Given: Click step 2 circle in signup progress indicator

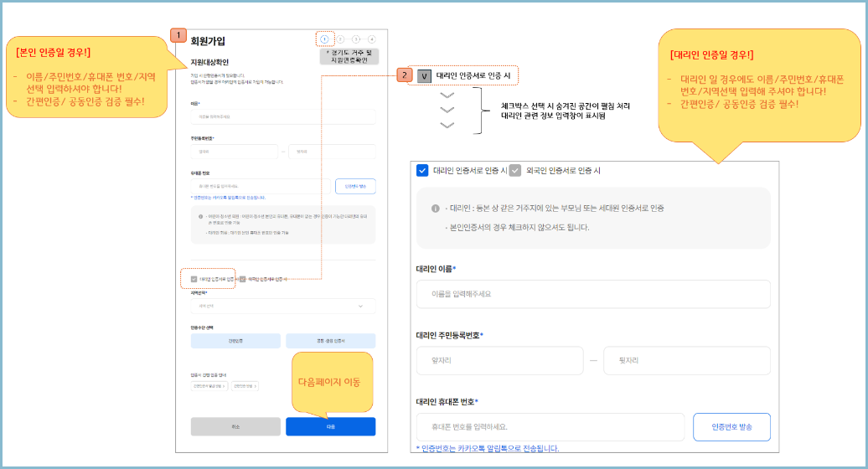Looking at the screenshot, I should click(340, 39).
